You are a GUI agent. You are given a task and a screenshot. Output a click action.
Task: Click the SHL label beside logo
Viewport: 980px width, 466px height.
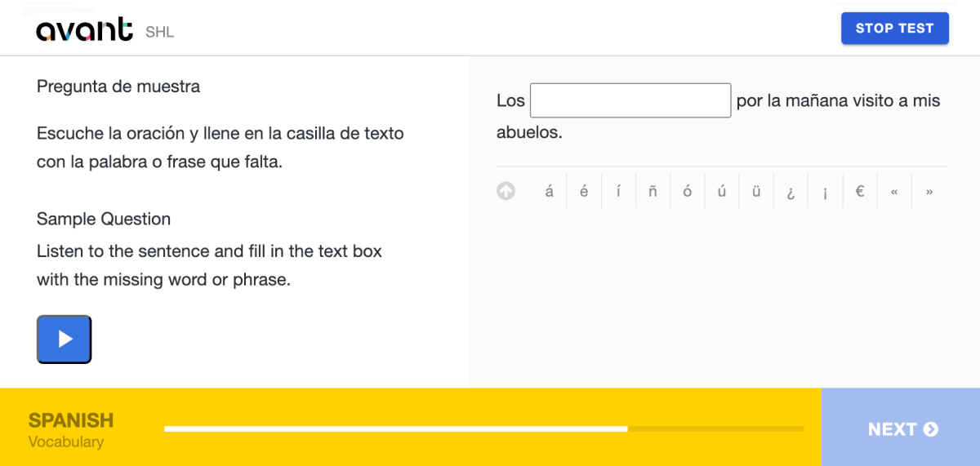(x=160, y=33)
